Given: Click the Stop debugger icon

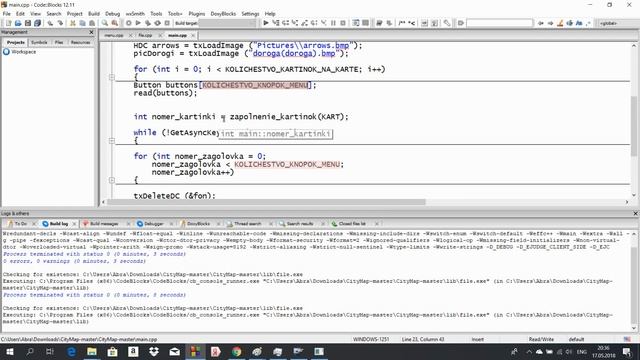Looking at the screenshot, I should (x=343, y=23).
